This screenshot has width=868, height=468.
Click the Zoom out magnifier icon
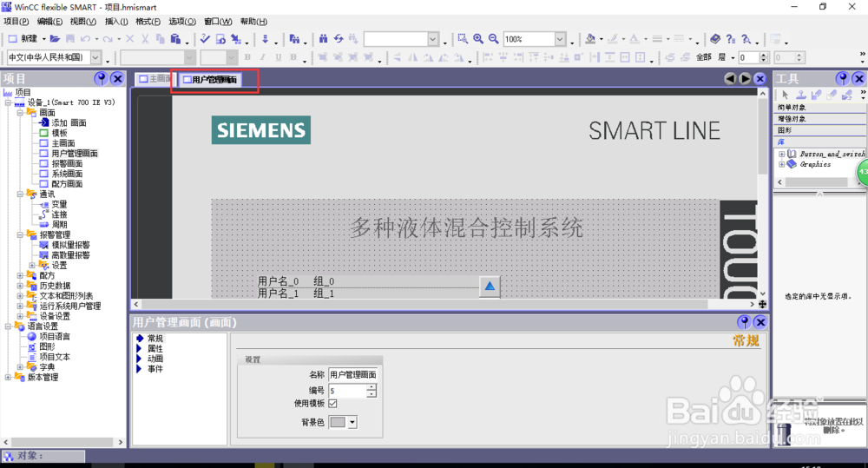(x=493, y=39)
